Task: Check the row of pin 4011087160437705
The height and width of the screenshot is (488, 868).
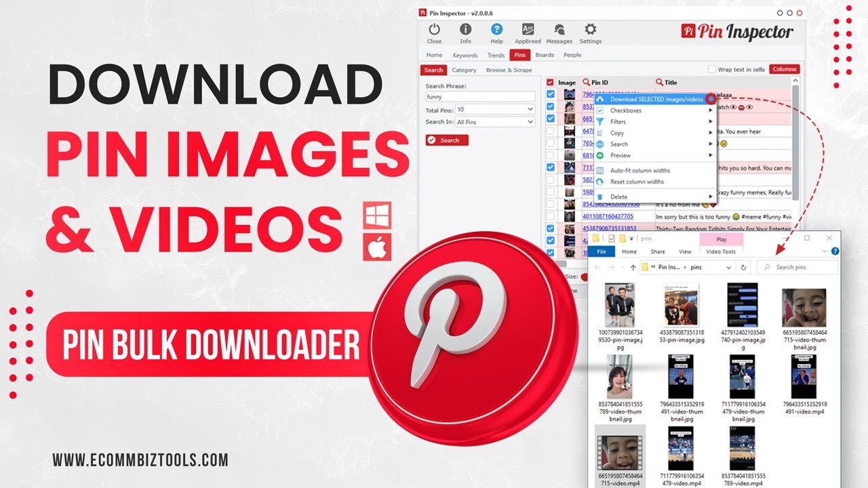Action: pos(550,216)
